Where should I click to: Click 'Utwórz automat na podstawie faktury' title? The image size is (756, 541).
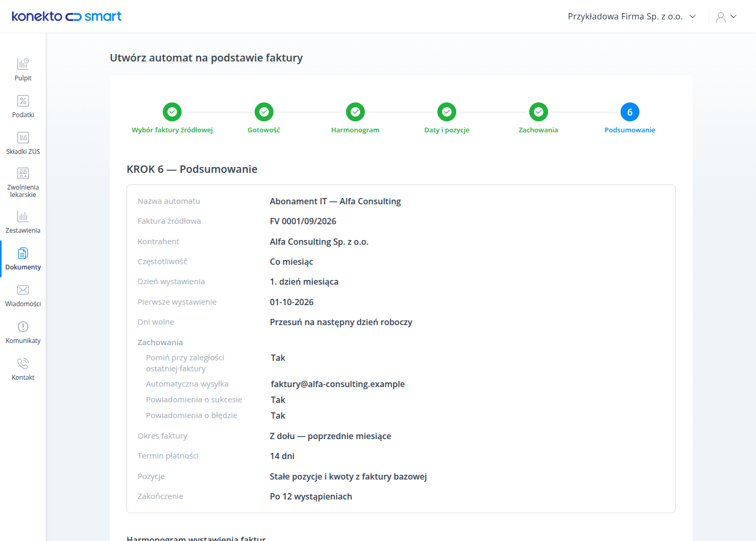[206, 58]
